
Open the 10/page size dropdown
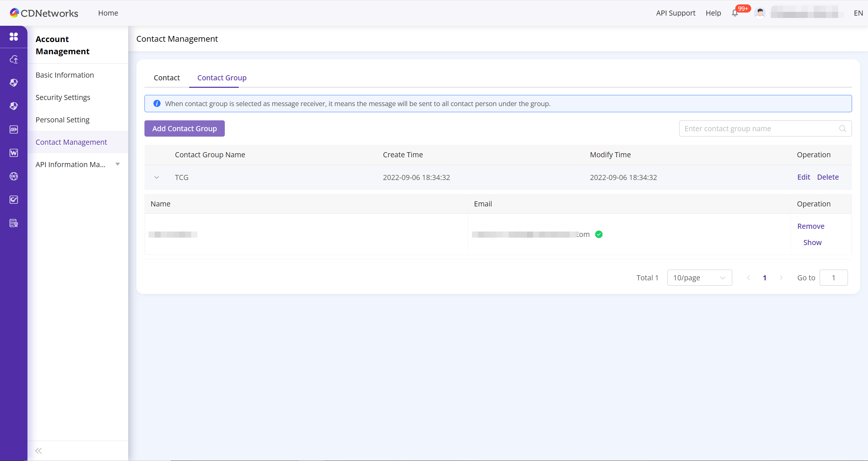tap(699, 278)
